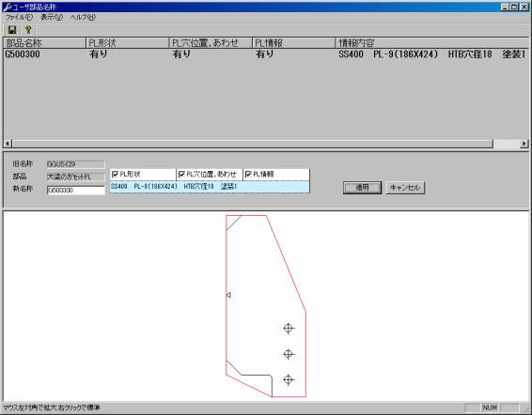The height and width of the screenshot is (415, 532).
Task: Uncheck the PL形状 checkbox
Action: pyautogui.click(x=115, y=175)
